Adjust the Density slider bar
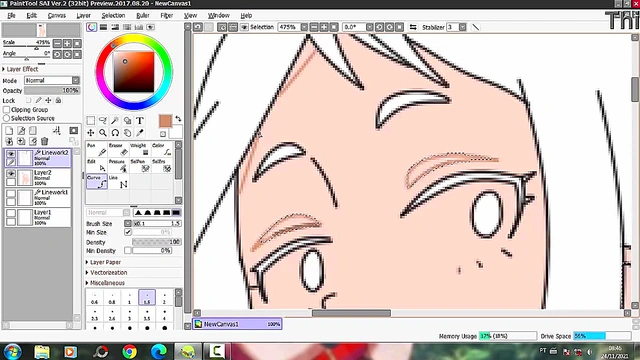The width and height of the screenshot is (640, 360). click(156, 242)
